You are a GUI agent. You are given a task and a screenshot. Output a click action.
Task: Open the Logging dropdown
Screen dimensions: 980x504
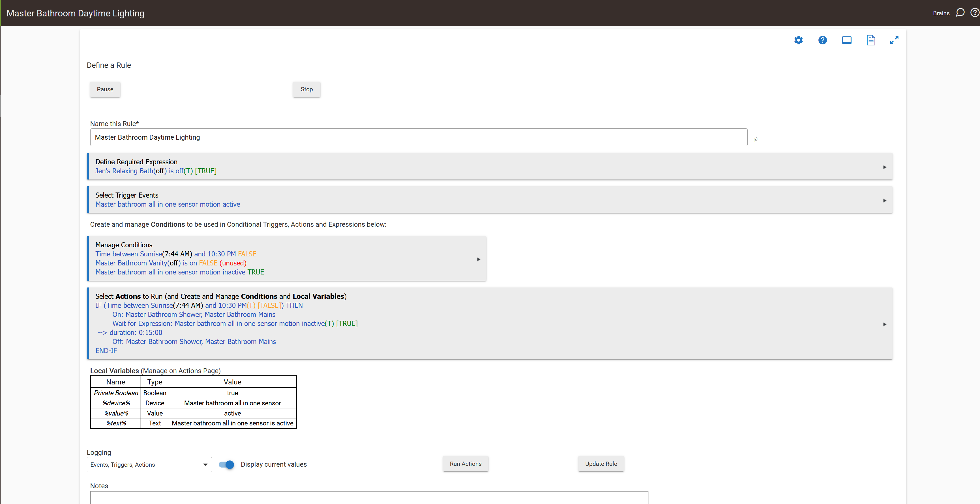point(149,464)
